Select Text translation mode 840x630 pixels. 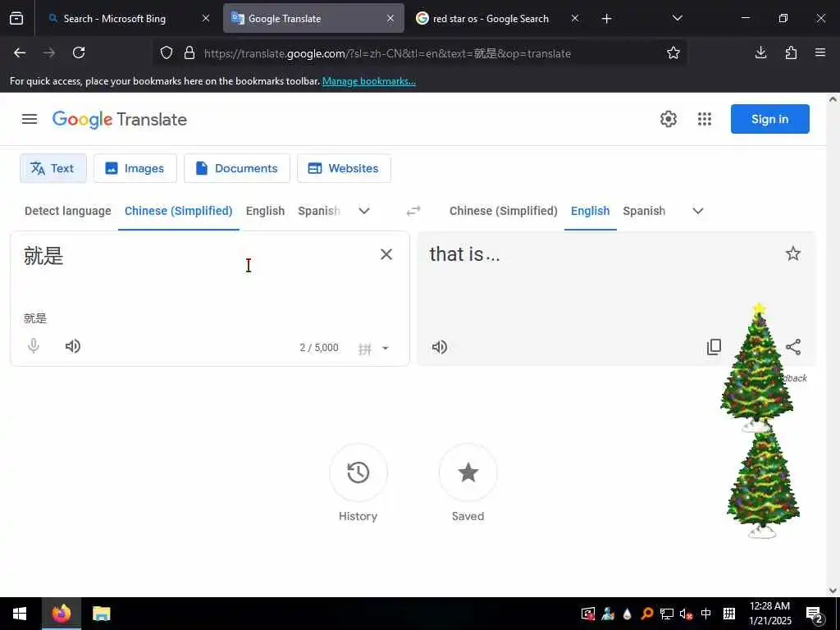(x=53, y=168)
